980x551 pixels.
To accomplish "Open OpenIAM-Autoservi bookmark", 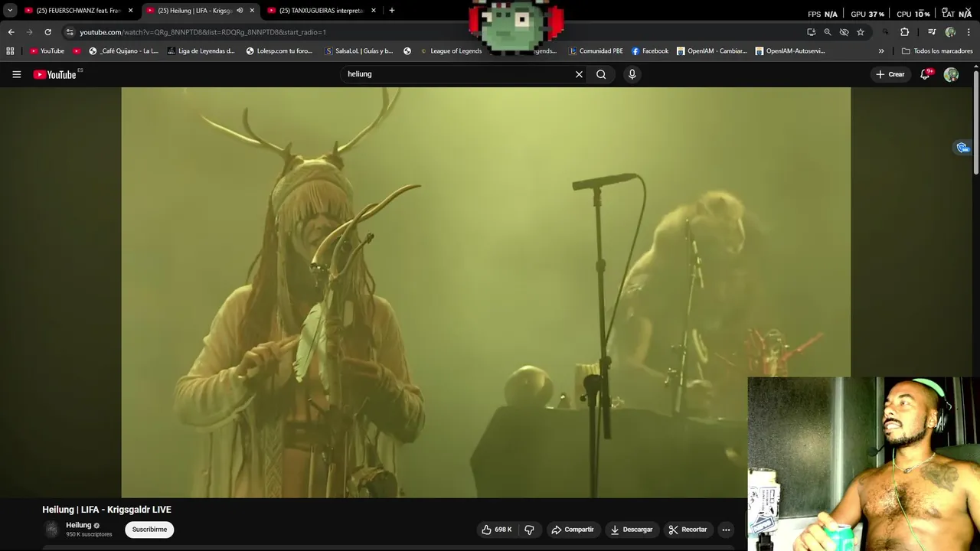I will coord(790,51).
